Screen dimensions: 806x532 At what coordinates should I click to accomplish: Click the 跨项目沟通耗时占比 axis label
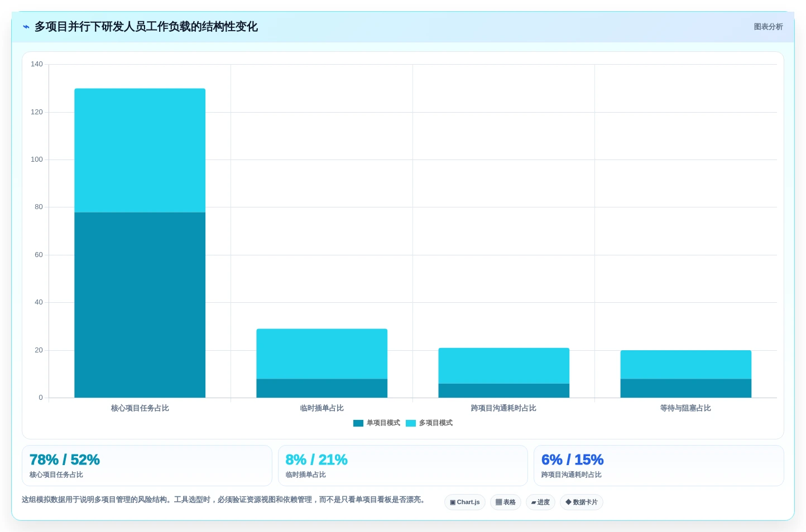[504, 408]
